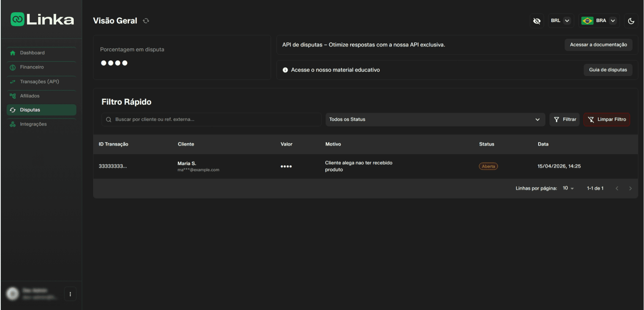Toggle hide values eye icon

[537, 21]
